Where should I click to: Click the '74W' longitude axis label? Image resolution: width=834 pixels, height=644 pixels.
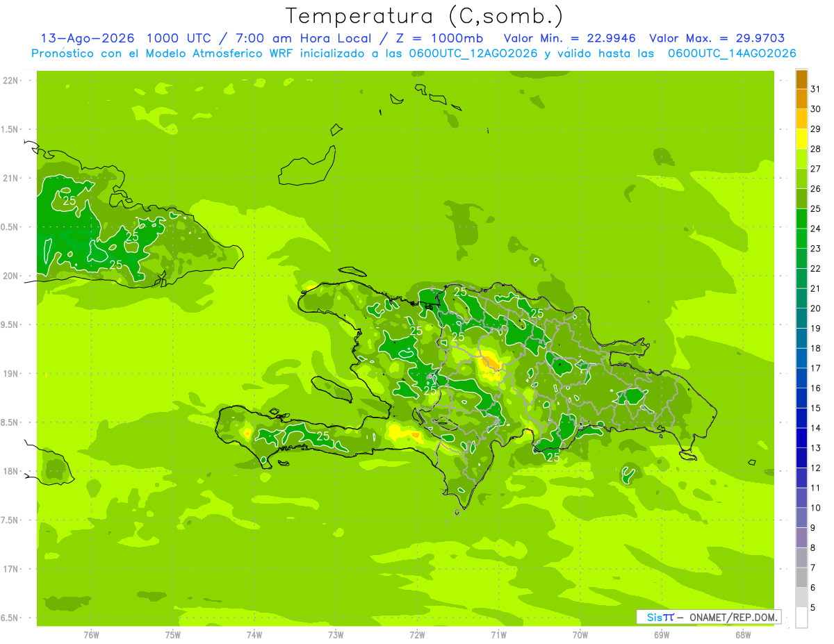click(254, 635)
